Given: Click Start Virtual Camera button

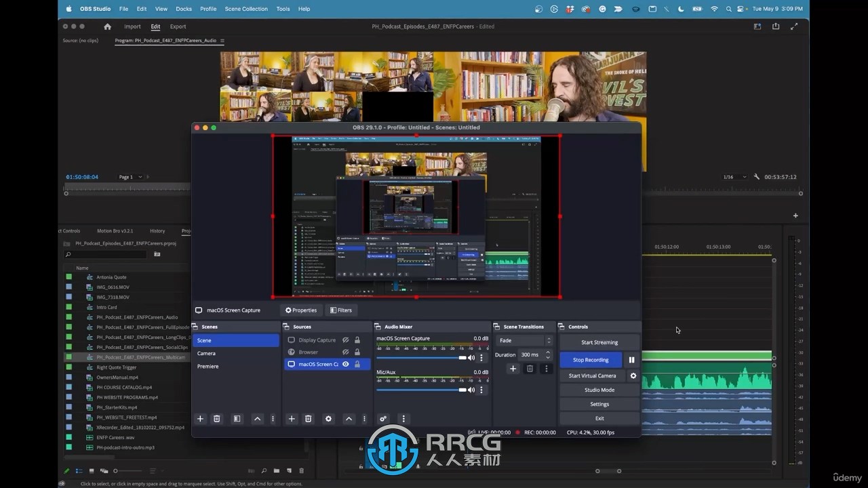Looking at the screenshot, I should point(593,375).
